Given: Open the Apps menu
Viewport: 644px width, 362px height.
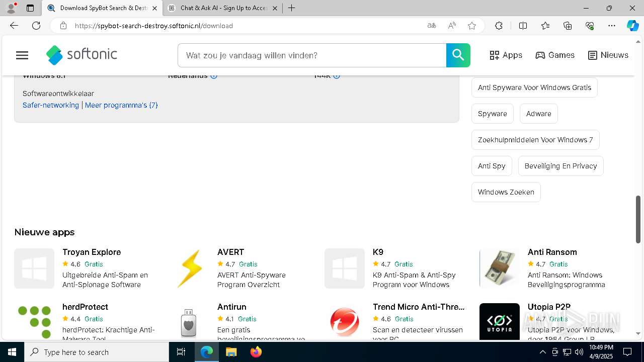Looking at the screenshot, I should (506, 55).
